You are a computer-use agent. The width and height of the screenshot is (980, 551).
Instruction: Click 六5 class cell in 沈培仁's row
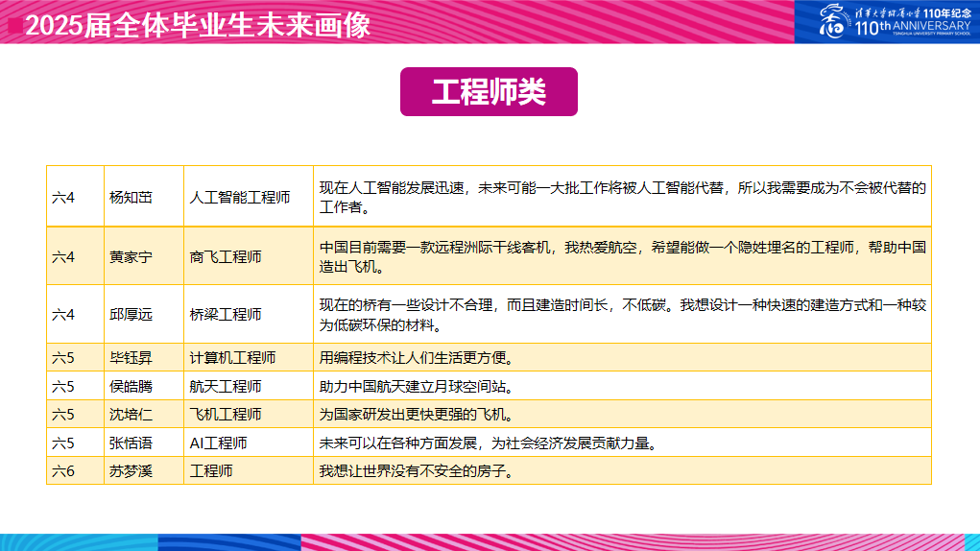click(x=75, y=414)
